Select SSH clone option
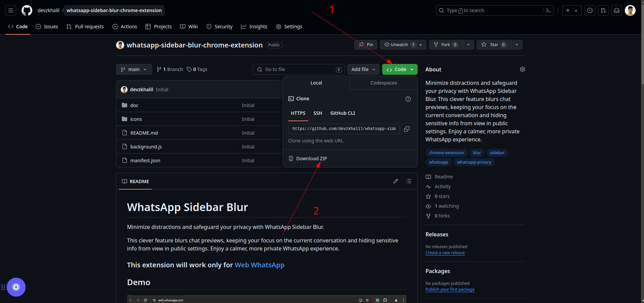This screenshot has width=644, height=303. coord(318,113)
